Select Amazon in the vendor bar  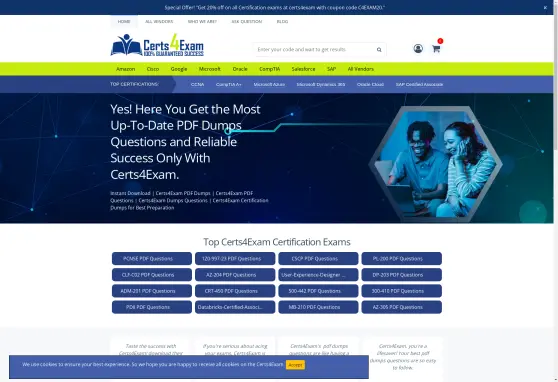[x=125, y=69]
